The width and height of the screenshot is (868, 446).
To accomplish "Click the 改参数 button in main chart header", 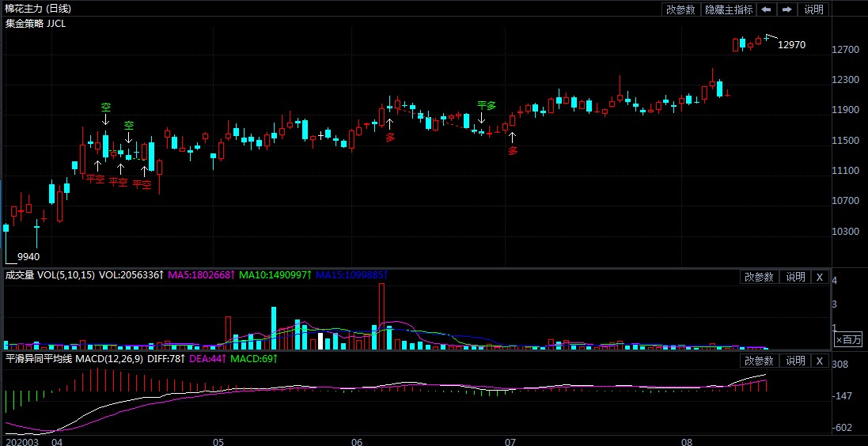I will [x=681, y=9].
